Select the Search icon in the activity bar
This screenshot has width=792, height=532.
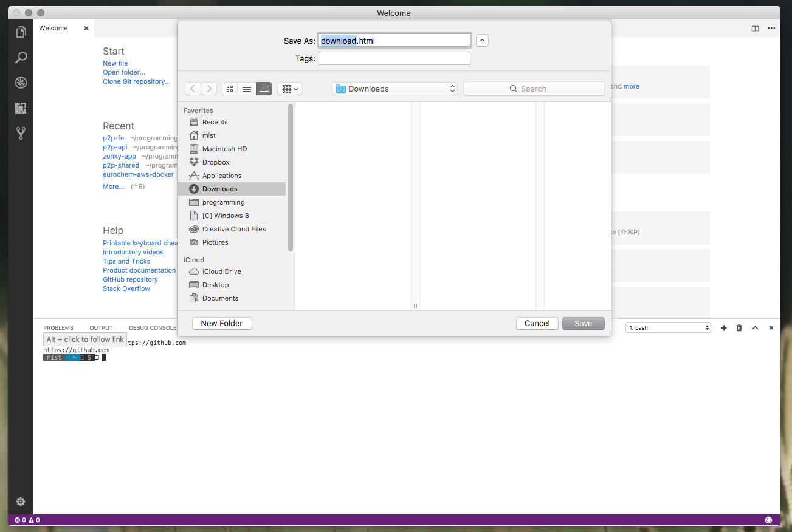coord(21,58)
